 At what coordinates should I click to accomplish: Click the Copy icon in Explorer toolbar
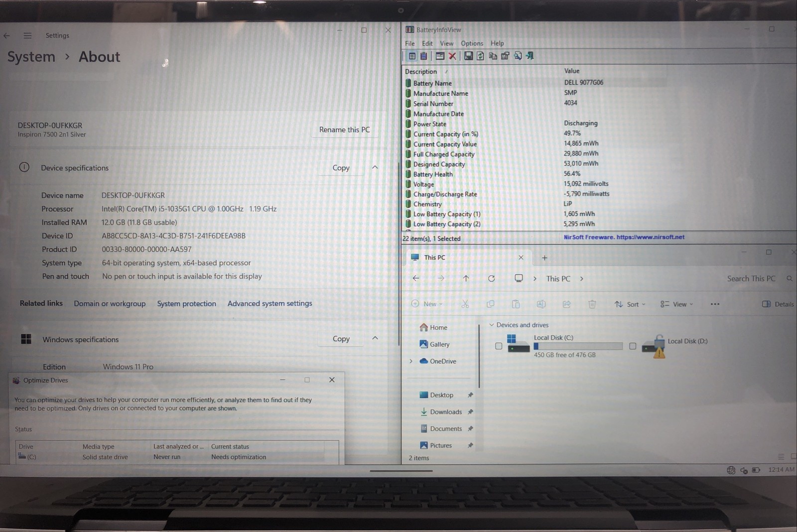(x=490, y=304)
